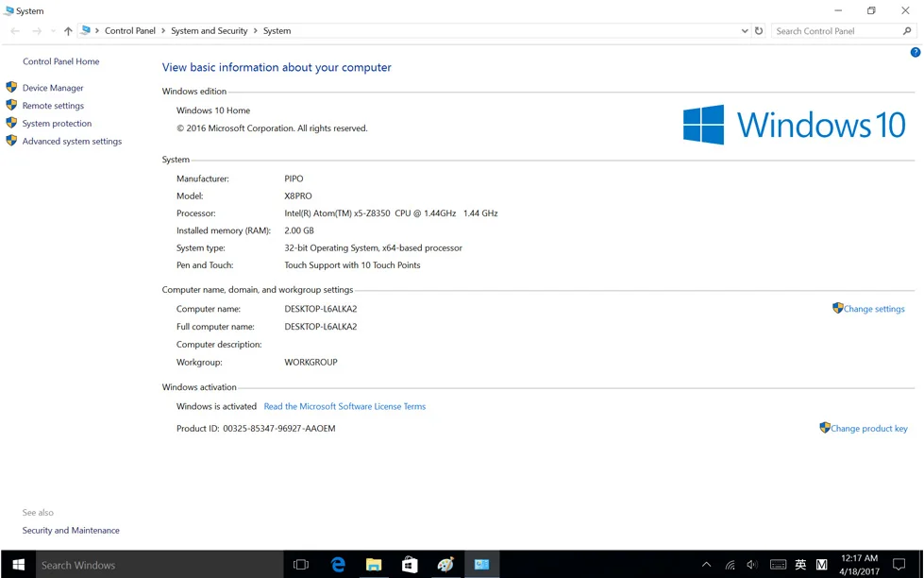Screen dimensions: 924x578
Task: Read the Microsoft Software License Terms
Action: coord(344,407)
